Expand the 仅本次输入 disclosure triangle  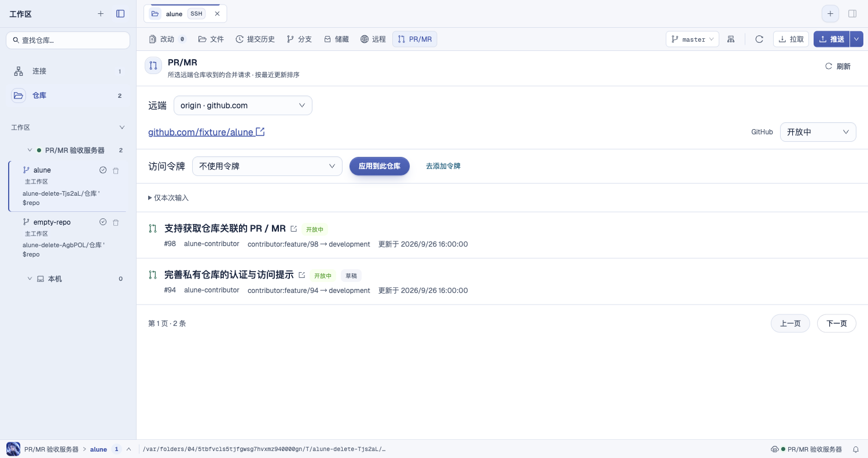coord(150,198)
